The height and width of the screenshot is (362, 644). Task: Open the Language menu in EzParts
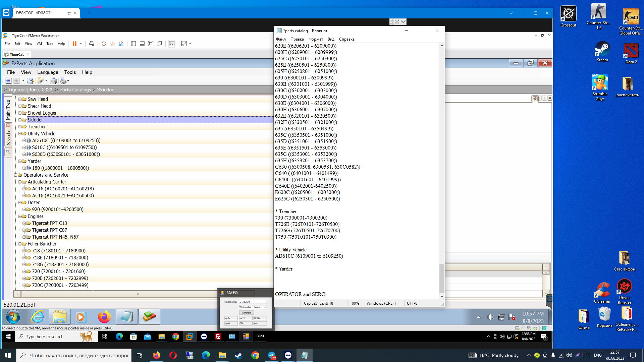tap(48, 72)
